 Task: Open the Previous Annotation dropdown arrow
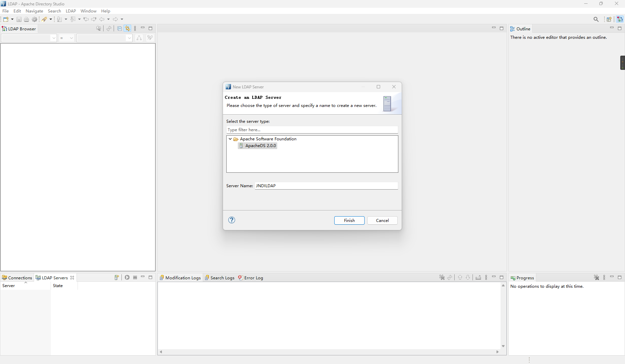tap(79, 19)
